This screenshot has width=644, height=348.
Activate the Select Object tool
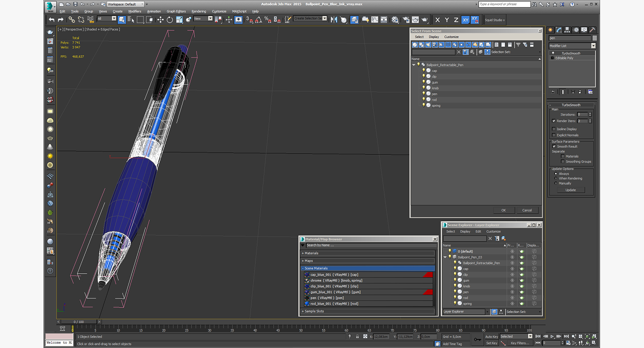pos(121,20)
